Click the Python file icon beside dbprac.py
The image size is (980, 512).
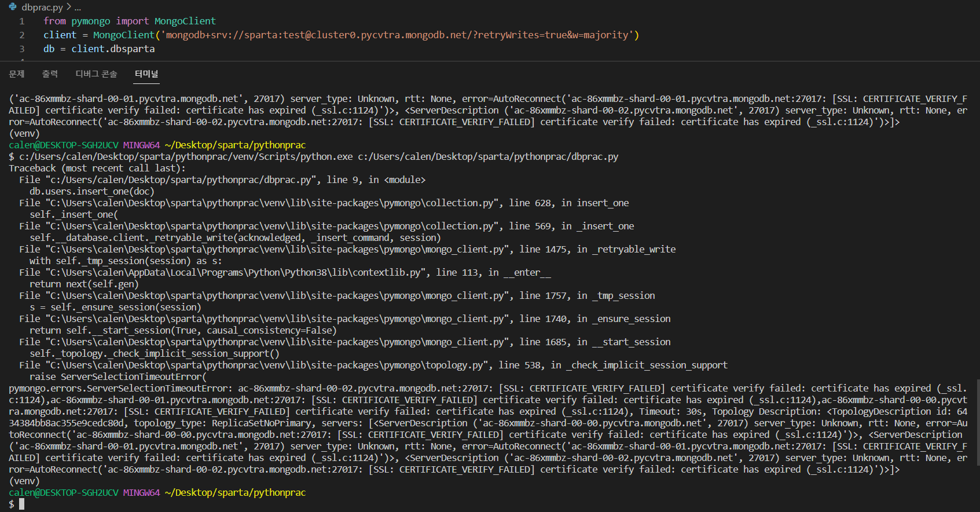coord(13,7)
